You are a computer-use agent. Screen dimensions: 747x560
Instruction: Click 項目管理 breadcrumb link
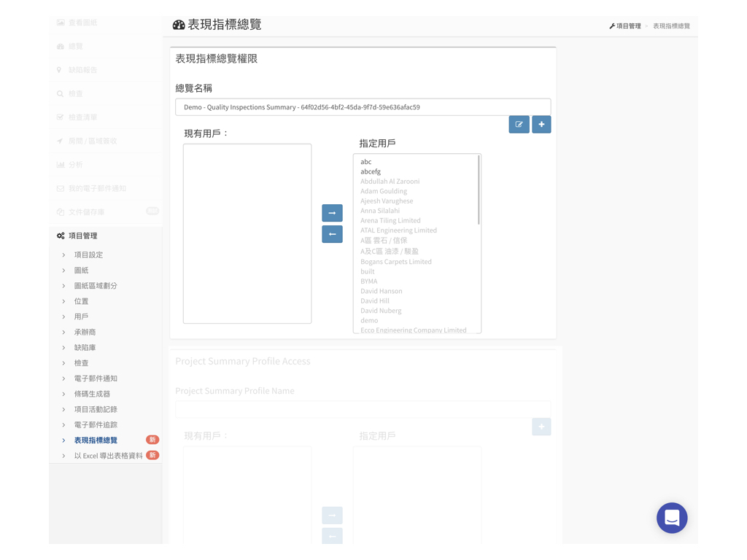(x=628, y=26)
